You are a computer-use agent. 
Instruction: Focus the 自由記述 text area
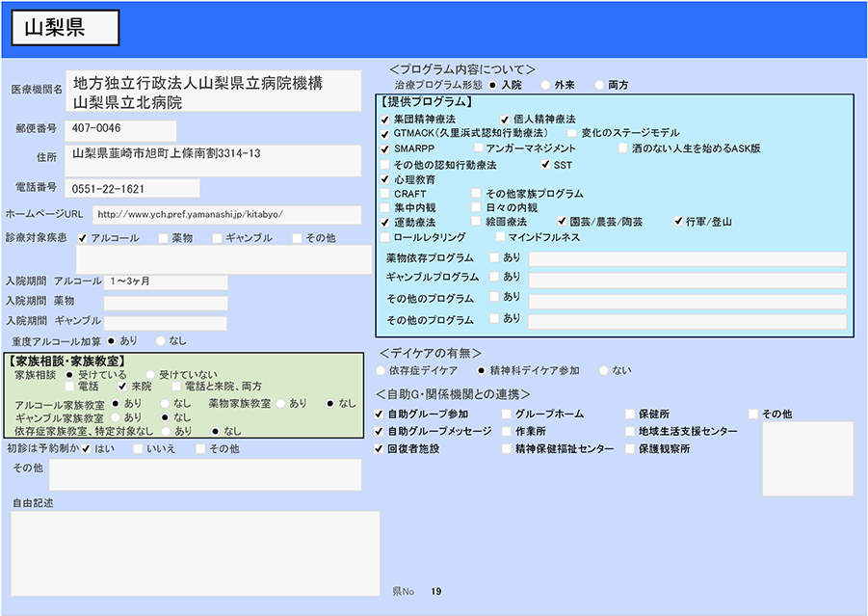(x=196, y=552)
